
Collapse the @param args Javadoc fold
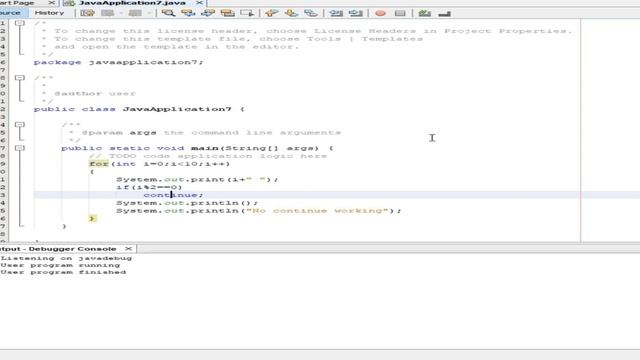[x=20, y=124]
